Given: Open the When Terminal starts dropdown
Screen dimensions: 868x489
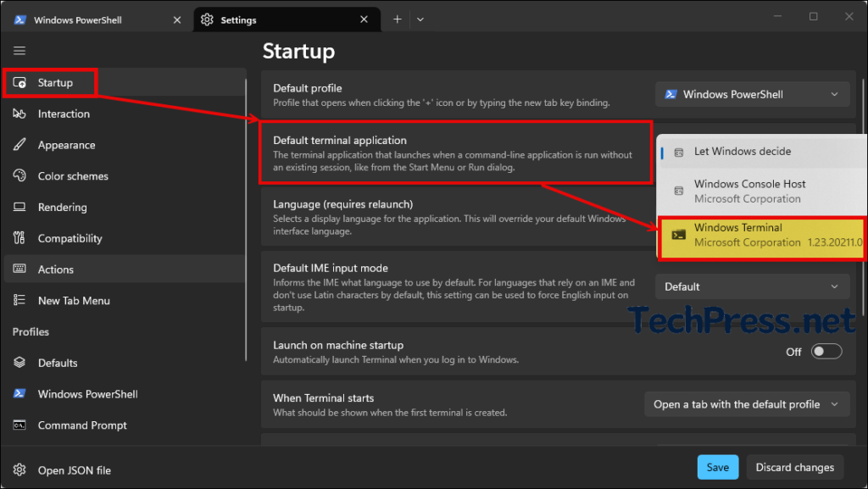Looking at the screenshot, I should click(746, 404).
